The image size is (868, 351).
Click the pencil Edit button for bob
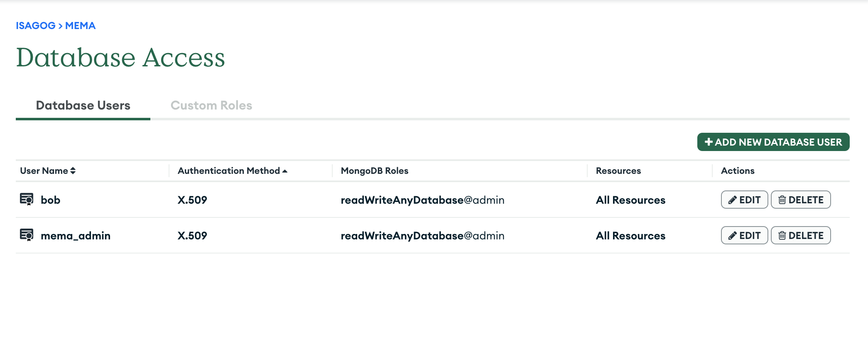click(x=744, y=200)
